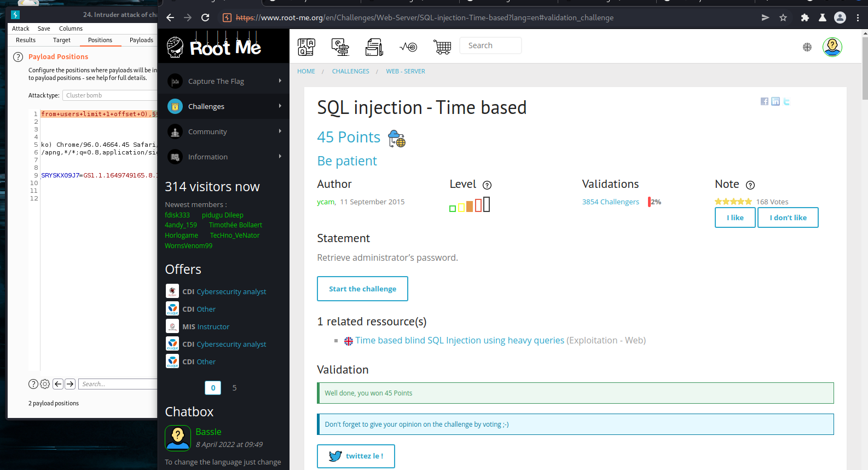Click the Root Me skull logo
The width and height of the screenshot is (868, 470).
175,47
